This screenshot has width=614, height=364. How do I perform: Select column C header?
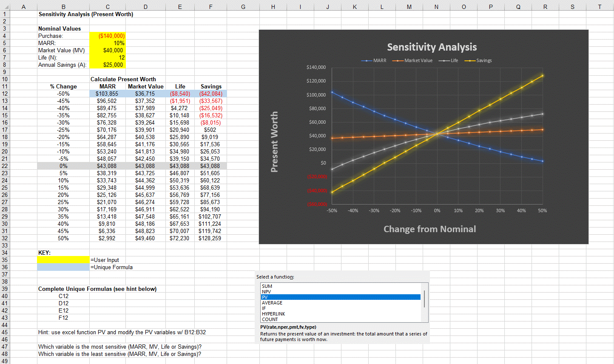click(x=108, y=6)
